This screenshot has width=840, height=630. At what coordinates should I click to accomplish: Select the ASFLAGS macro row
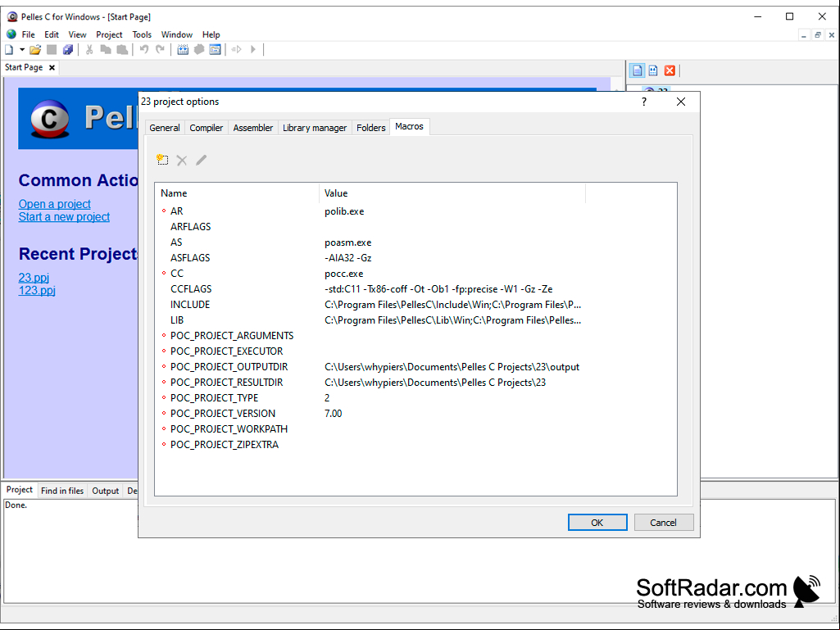pyautogui.click(x=370, y=258)
